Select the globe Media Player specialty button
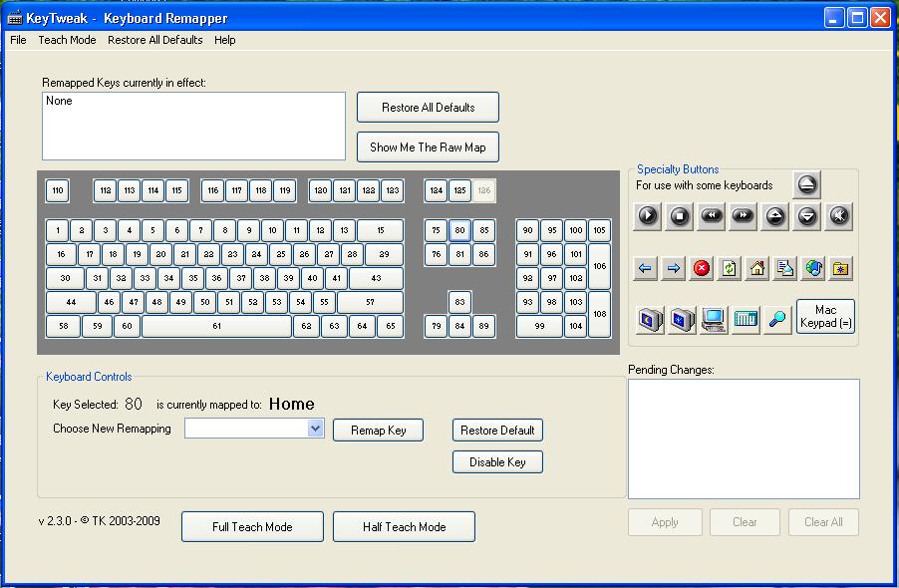 pos(813,268)
